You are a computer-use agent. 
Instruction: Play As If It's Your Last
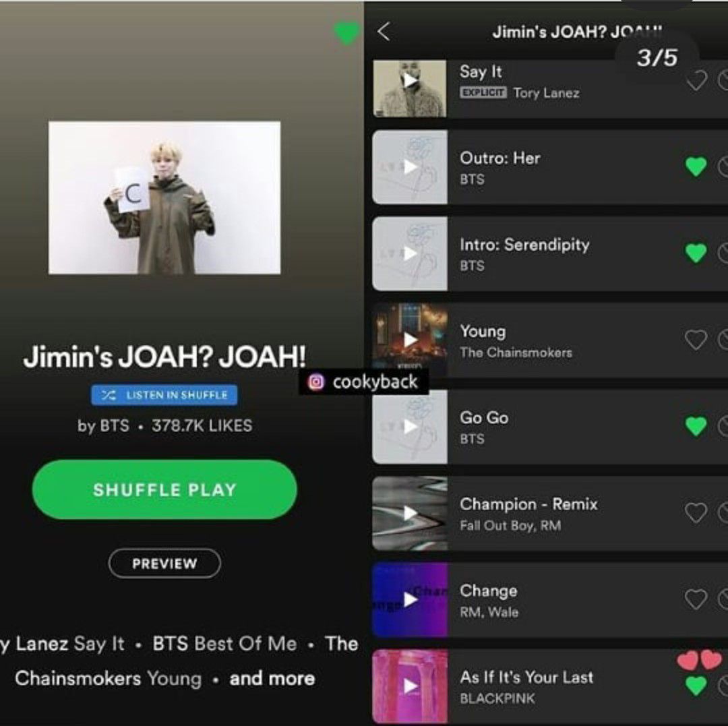coord(410,686)
